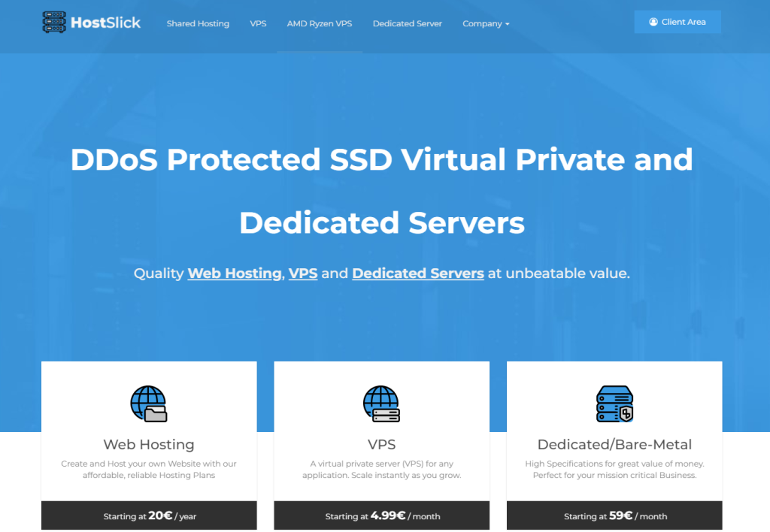770x532 pixels.
Task: Click the HostSlick server stack logo icon
Action: tap(54, 23)
